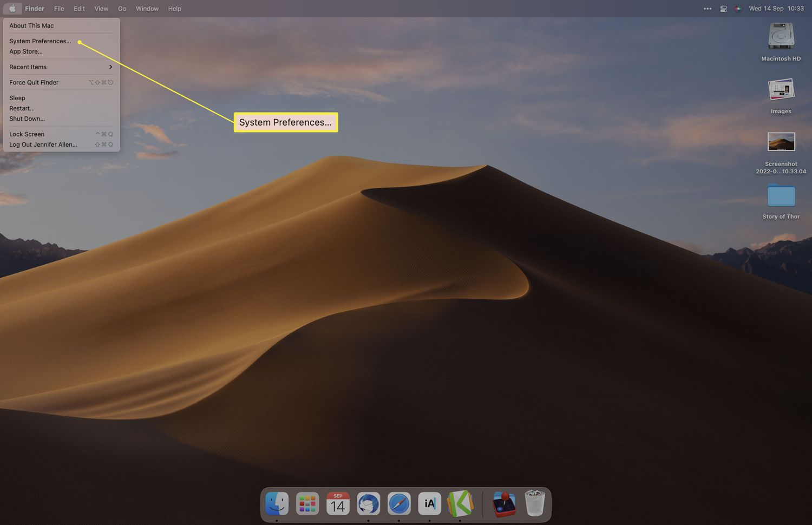Open the joystick game app in Dock

pyautogui.click(x=504, y=504)
